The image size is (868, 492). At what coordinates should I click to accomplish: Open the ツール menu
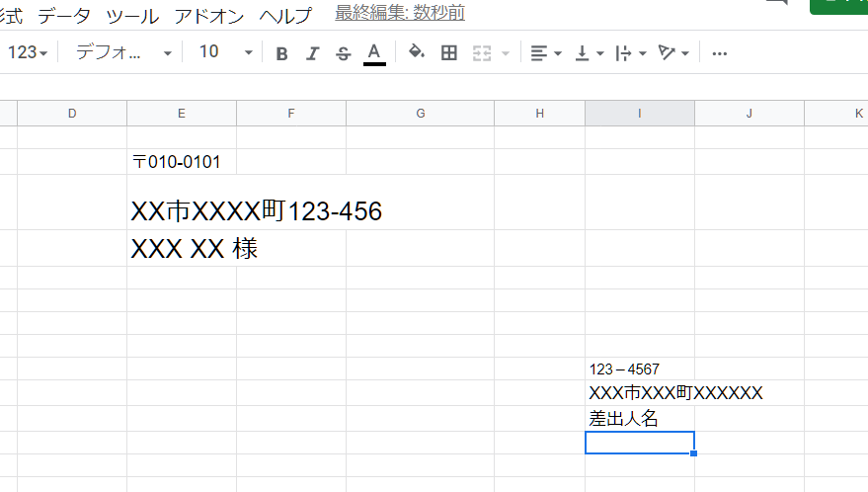point(132,16)
